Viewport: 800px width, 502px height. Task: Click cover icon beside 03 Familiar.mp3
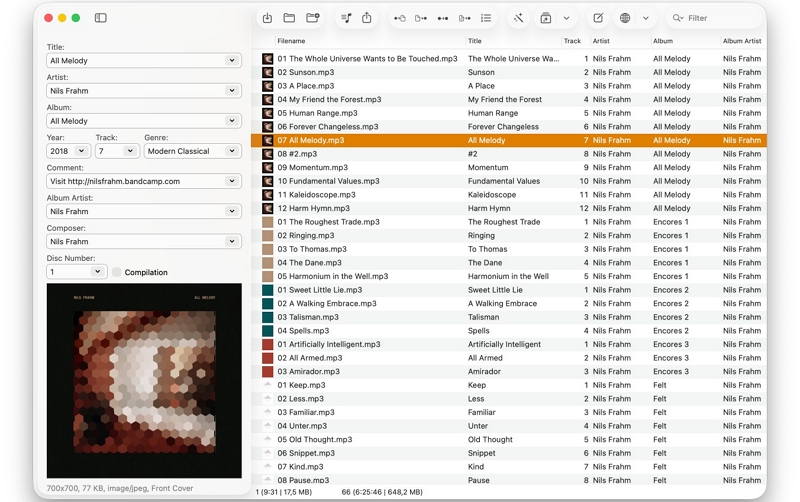tap(267, 412)
